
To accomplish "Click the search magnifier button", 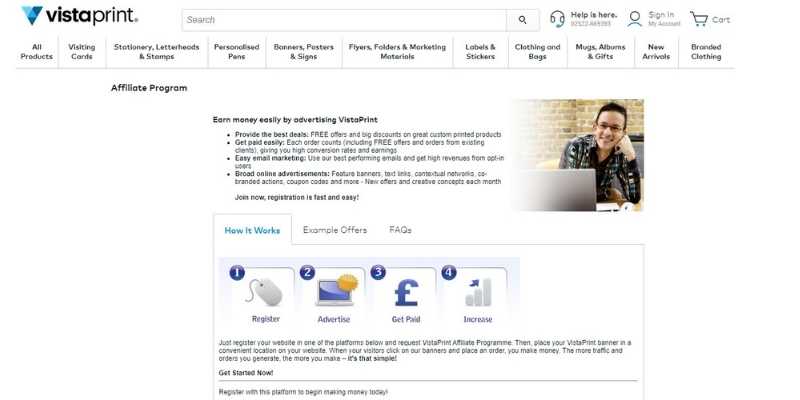I will click(x=522, y=20).
